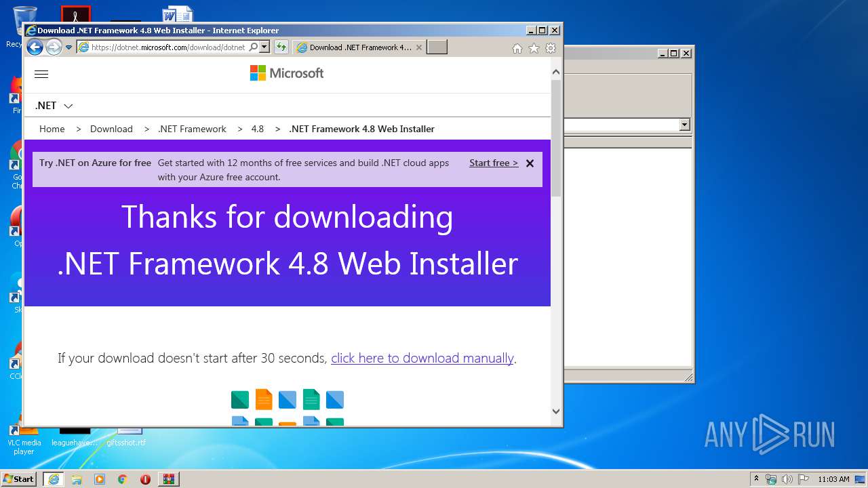Click the page scrollbar up arrow
The image size is (868, 488).
point(556,72)
